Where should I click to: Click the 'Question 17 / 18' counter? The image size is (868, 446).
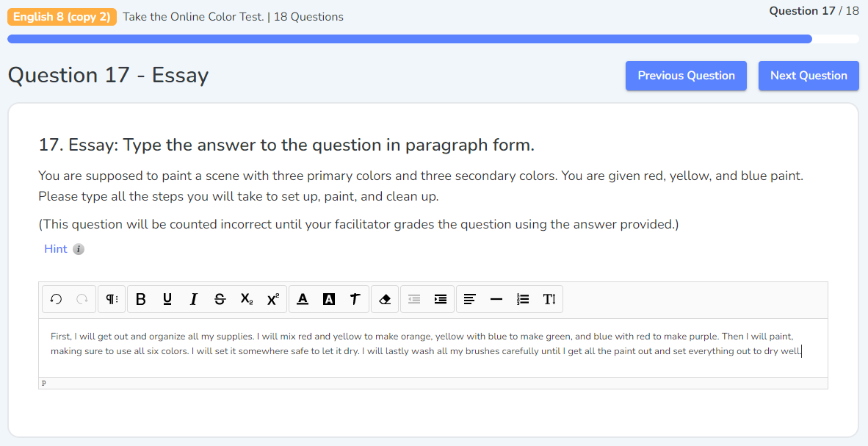pyautogui.click(x=814, y=11)
